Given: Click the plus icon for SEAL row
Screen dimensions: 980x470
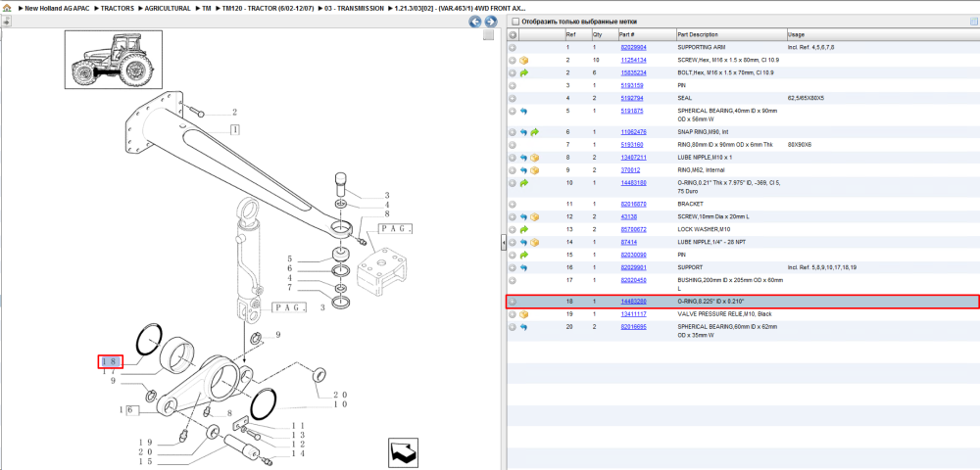Looking at the screenshot, I should click(512, 98).
